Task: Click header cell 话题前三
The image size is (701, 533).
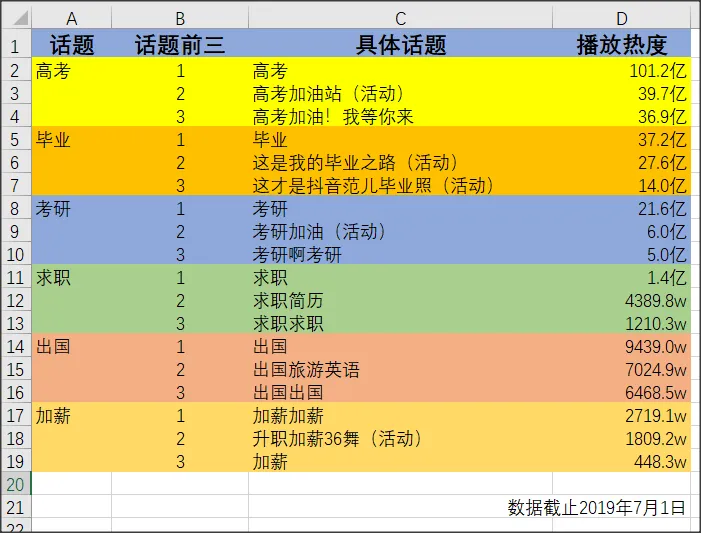Action: pos(180,44)
